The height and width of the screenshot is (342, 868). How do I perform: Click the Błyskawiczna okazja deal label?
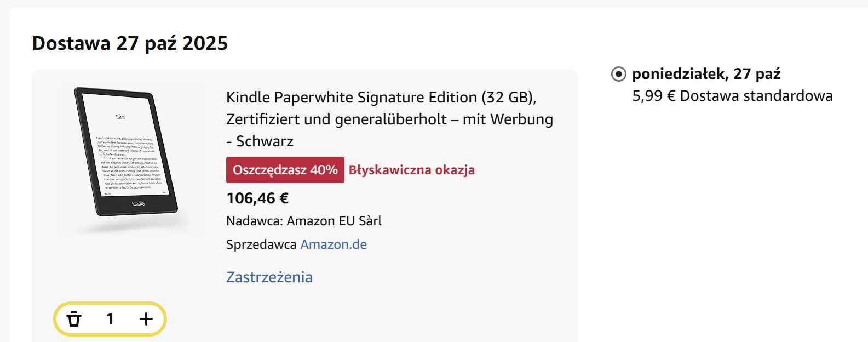coord(411,170)
